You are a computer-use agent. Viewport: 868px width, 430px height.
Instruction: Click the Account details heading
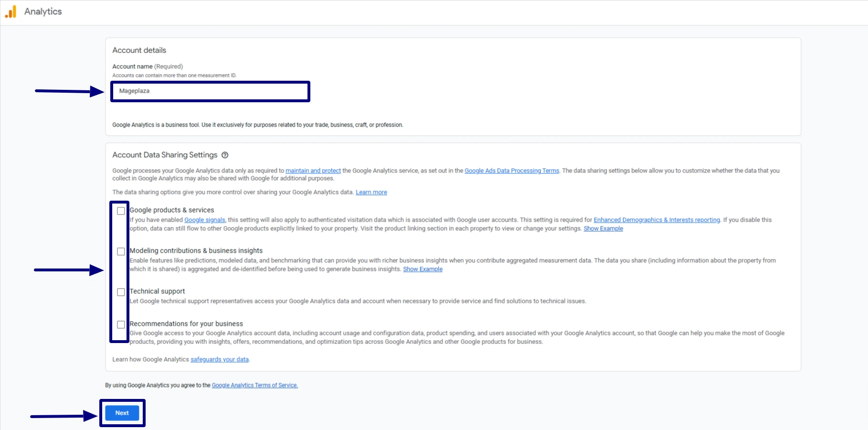pos(139,50)
